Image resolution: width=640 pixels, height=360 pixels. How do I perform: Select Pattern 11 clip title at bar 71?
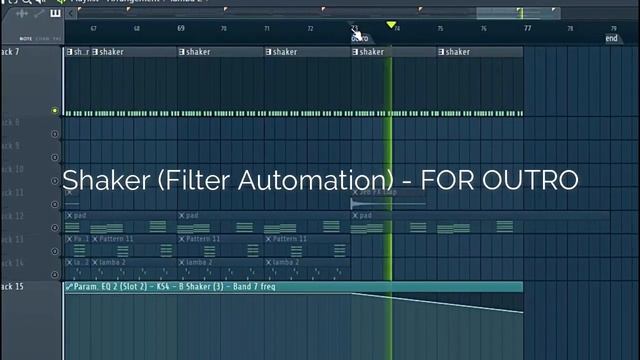tap(290, 239)
